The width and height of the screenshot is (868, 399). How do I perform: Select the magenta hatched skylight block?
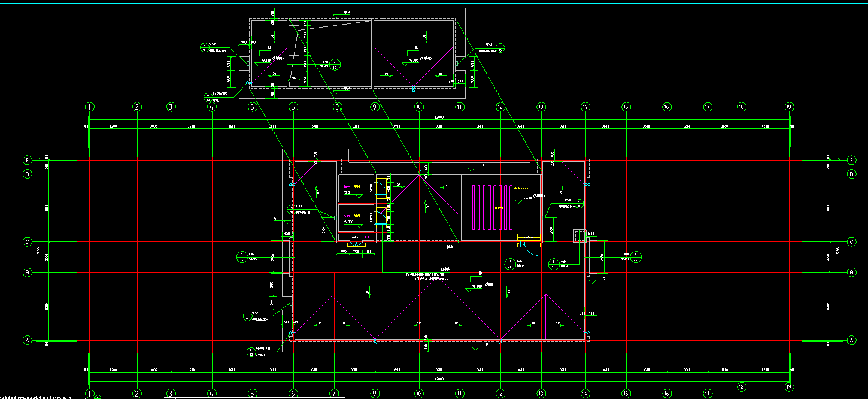coord(493,207)
